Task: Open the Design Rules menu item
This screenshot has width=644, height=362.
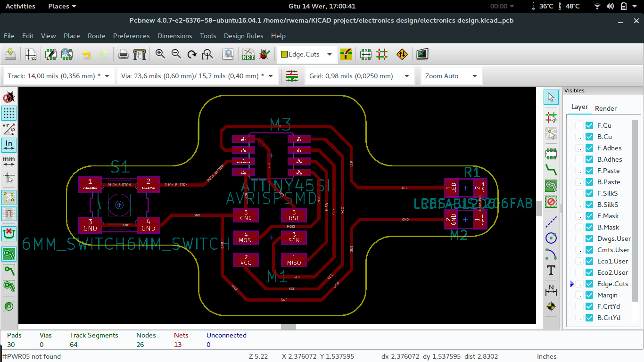Action: 243,36
